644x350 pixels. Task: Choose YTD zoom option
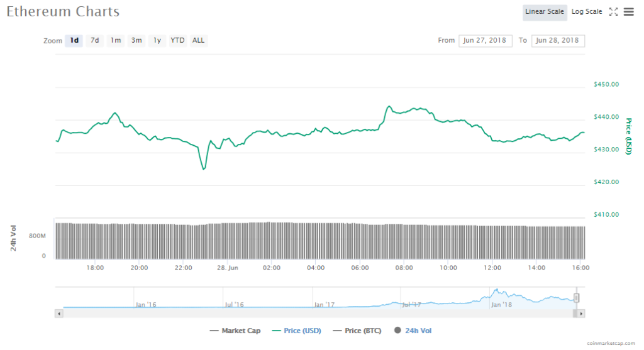pyautogui.click(x=178, y=40)
